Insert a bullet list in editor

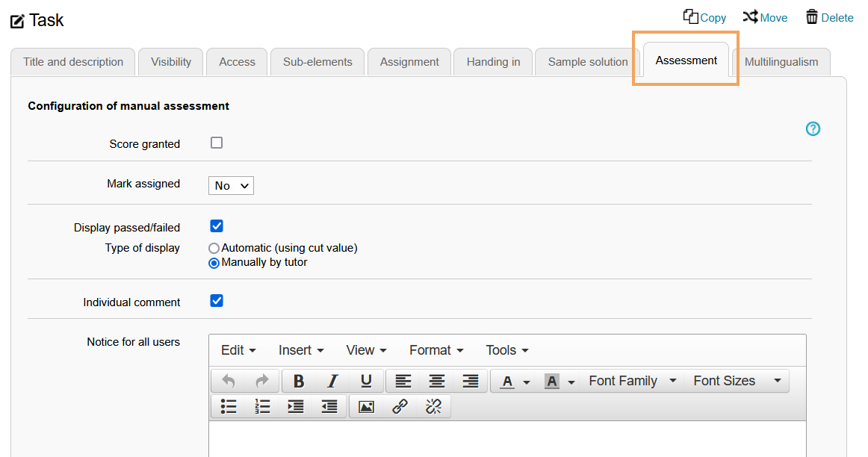click(229, 406)
